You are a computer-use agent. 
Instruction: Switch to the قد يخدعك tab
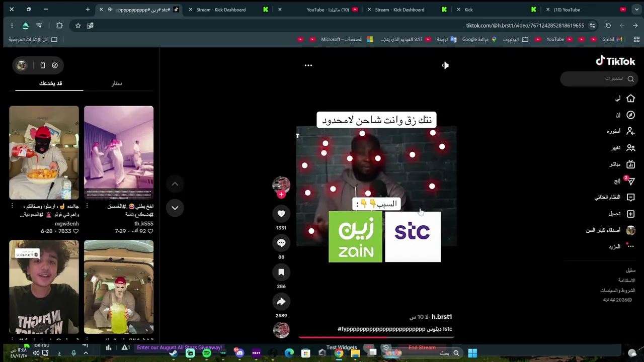pyautogui.click(x=51, y=83)
